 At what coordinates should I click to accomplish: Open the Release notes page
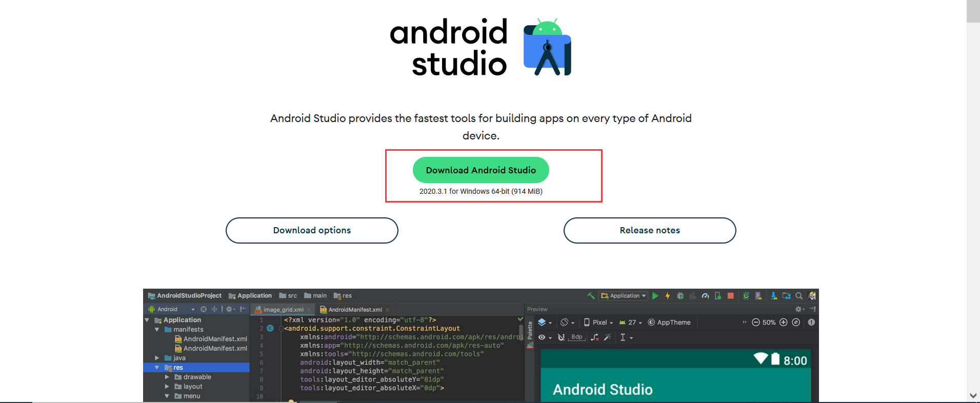(x=650, y=230)
